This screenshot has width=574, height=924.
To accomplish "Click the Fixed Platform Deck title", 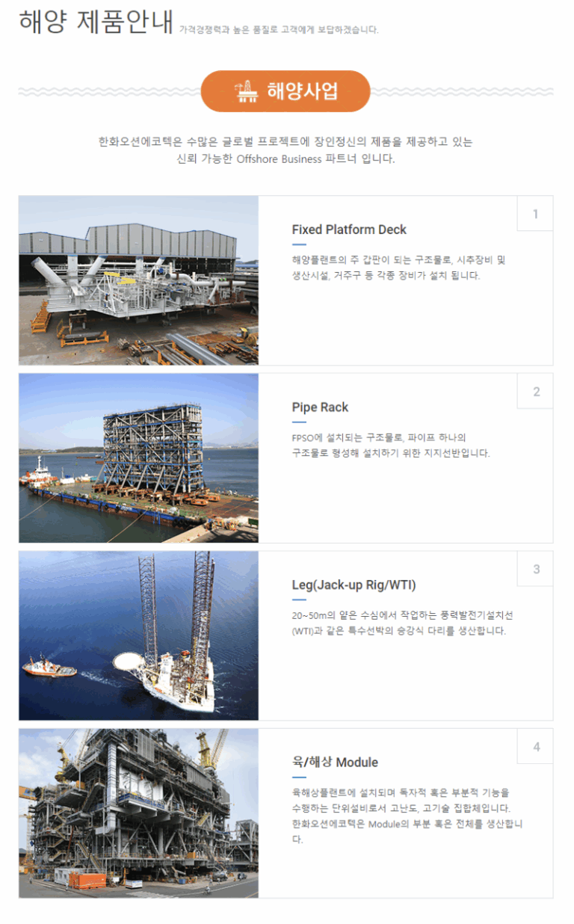I will point(349,230).
